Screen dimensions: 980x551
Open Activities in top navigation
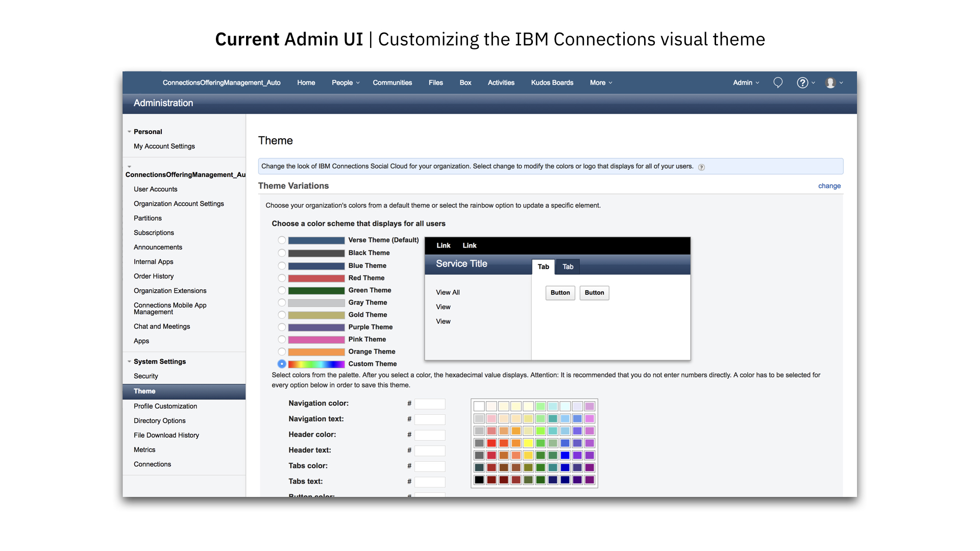pyautogui.click(x=501, y=83)
